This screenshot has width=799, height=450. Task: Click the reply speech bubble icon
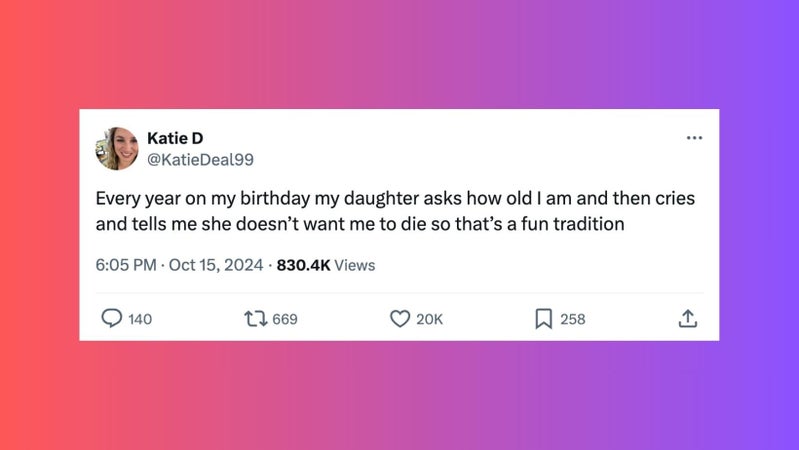point(112,318)
